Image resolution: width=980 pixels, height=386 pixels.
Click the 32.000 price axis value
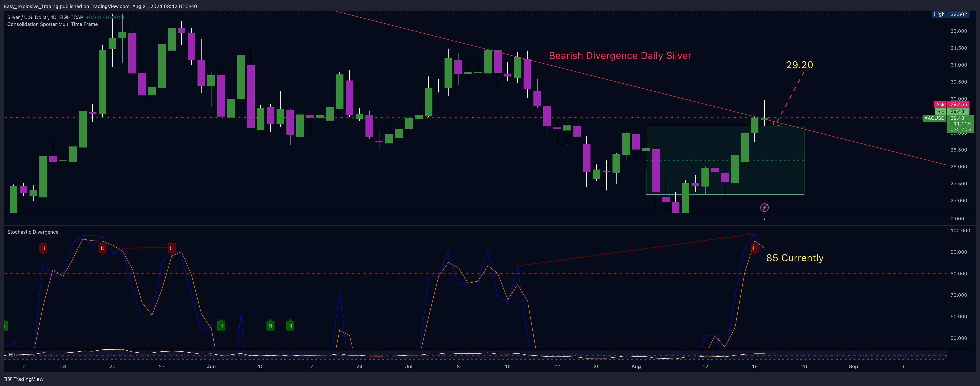[958, 31]
